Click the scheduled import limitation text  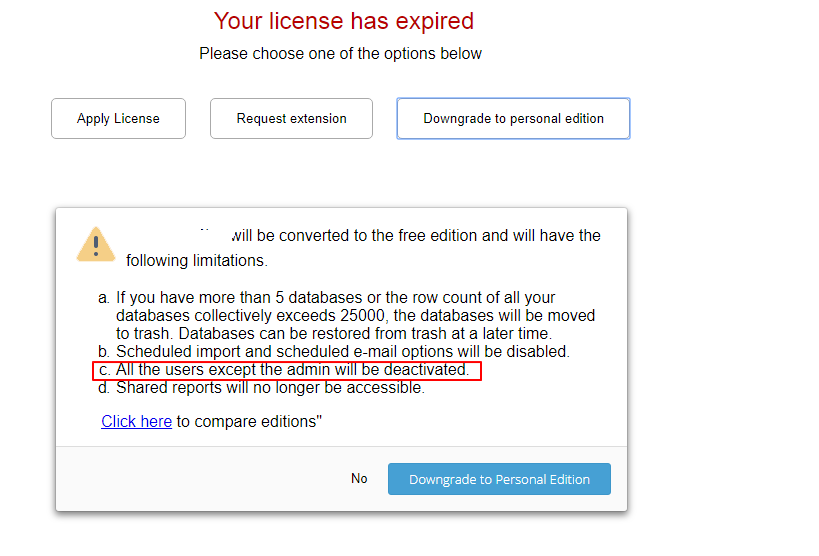[342, 351]
